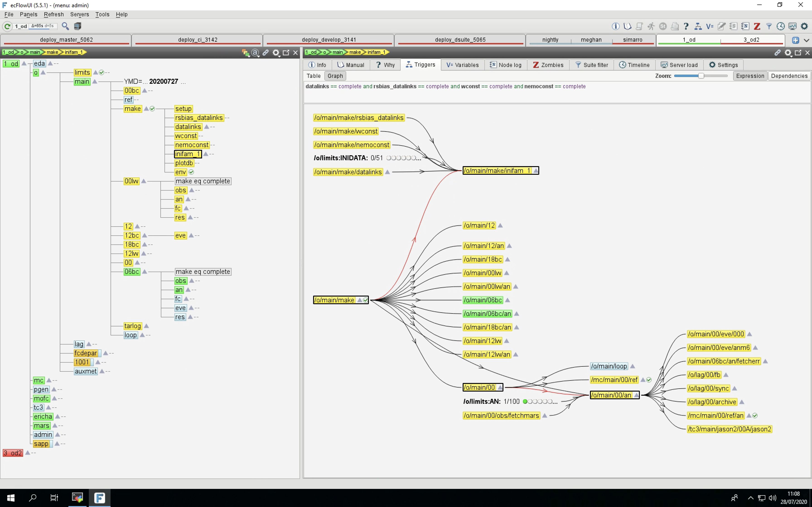Open the Why question mark toolbar icon
The width and height of the screenshot is (812, 507).
[686, 26]
